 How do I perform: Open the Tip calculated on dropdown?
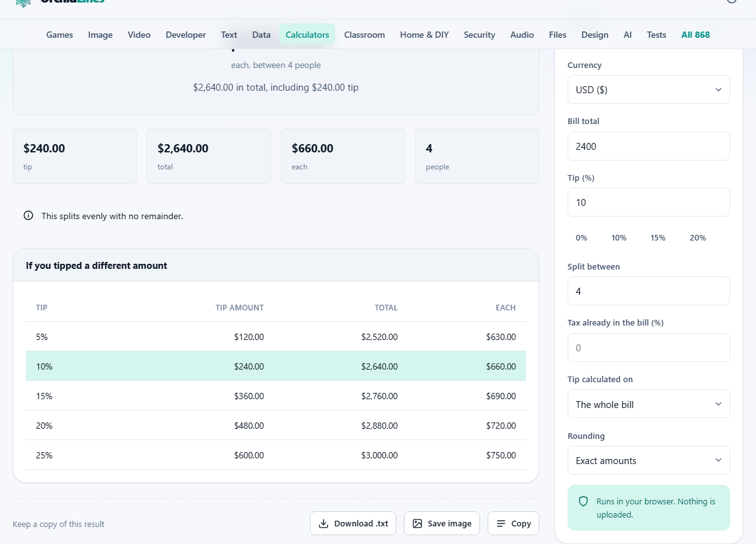tap(649, 404)
